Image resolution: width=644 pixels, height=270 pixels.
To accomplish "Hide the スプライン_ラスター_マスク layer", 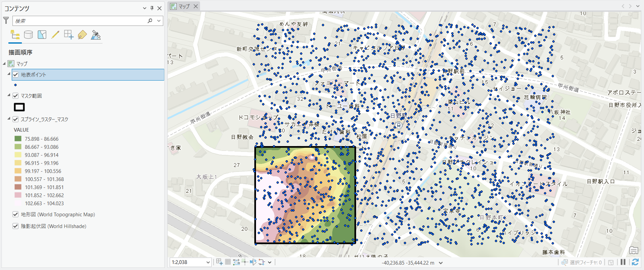I will click(16, 120).
